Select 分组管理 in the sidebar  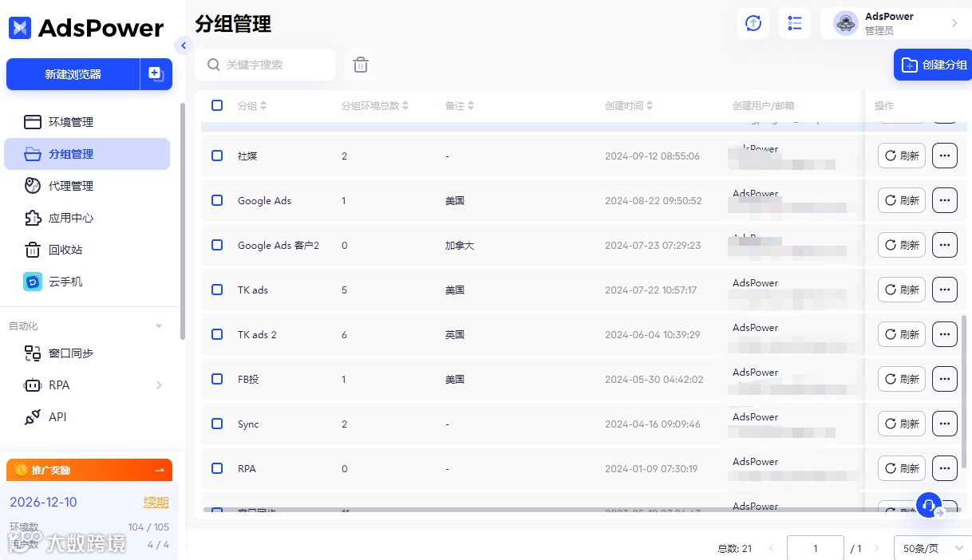coord(87,154)
